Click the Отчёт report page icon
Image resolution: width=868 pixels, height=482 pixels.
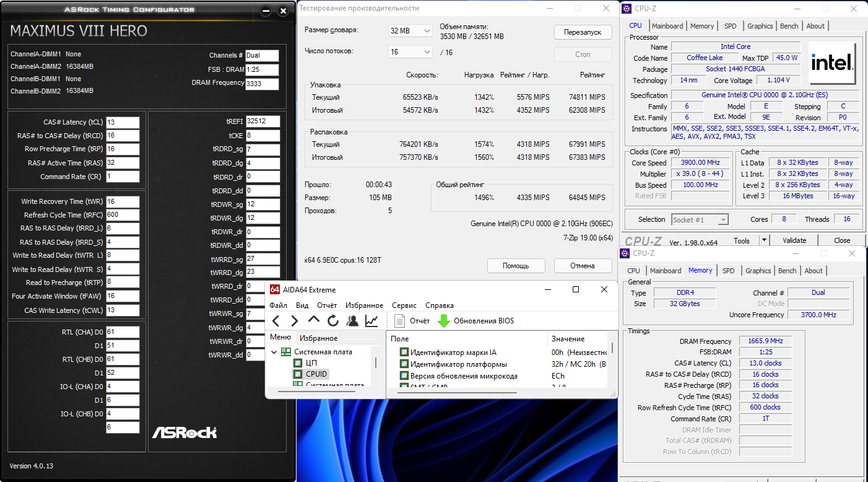pyautogui.click(x=400, y=320)
